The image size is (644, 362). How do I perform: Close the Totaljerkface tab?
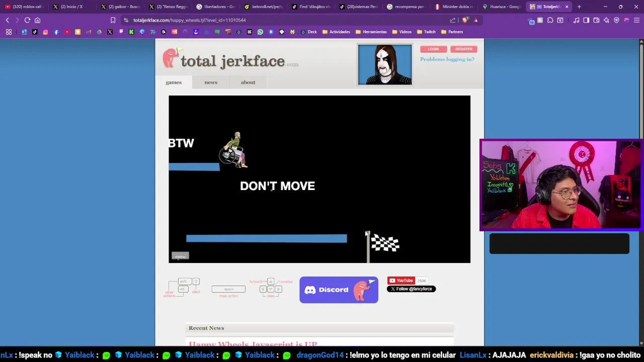(567, 7)
